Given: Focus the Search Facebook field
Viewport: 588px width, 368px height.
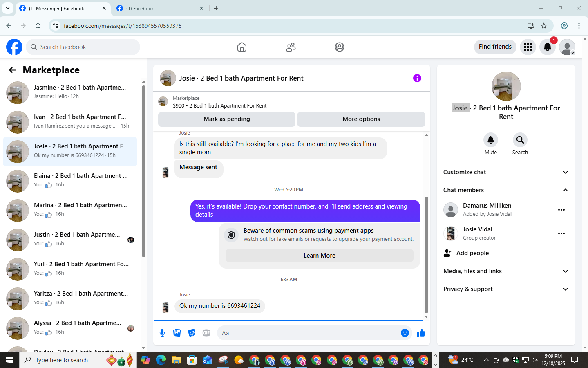Looking at the screenshot, I should pyautogui.click(x=83, y=47).
